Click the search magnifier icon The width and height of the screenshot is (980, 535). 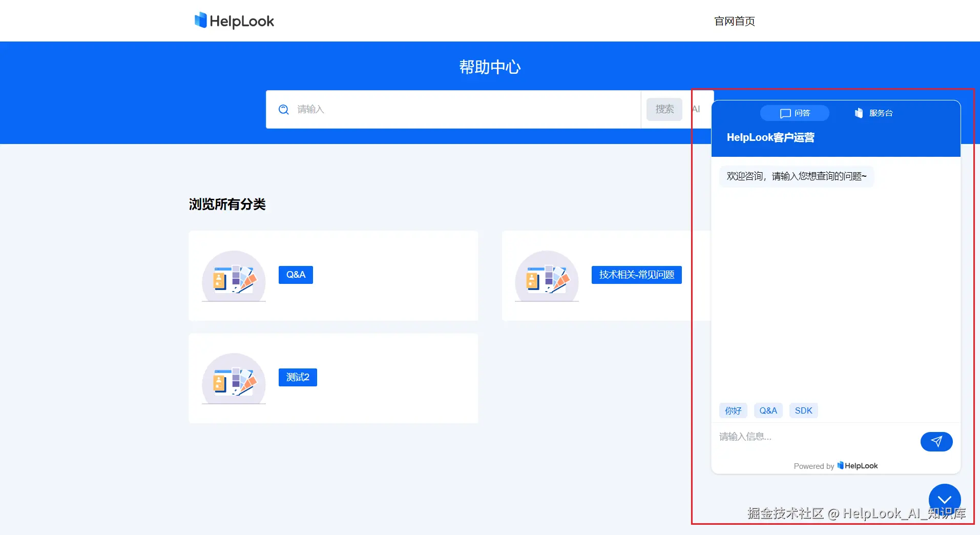tap(283, 109)
